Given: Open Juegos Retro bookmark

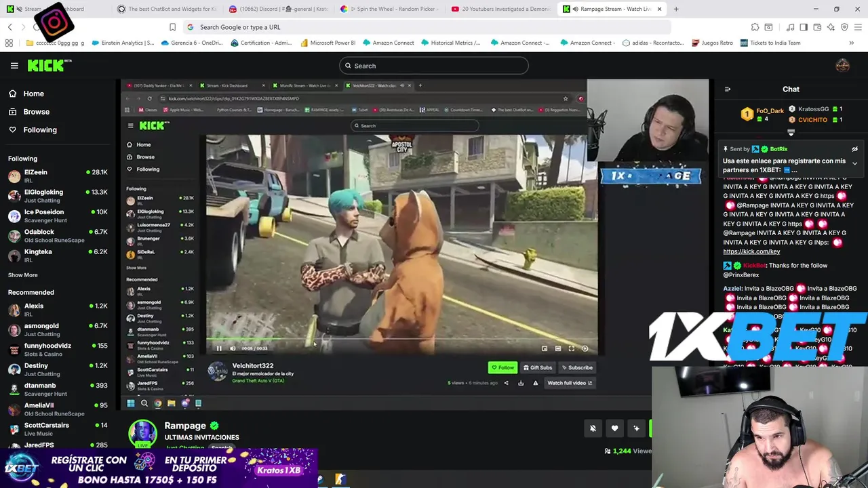Looking at the screenshot, I should click(x=712, y=43).
